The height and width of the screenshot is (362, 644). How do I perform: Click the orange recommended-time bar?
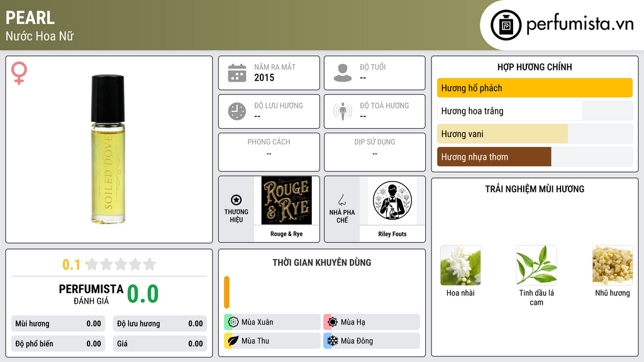(226, 292)
